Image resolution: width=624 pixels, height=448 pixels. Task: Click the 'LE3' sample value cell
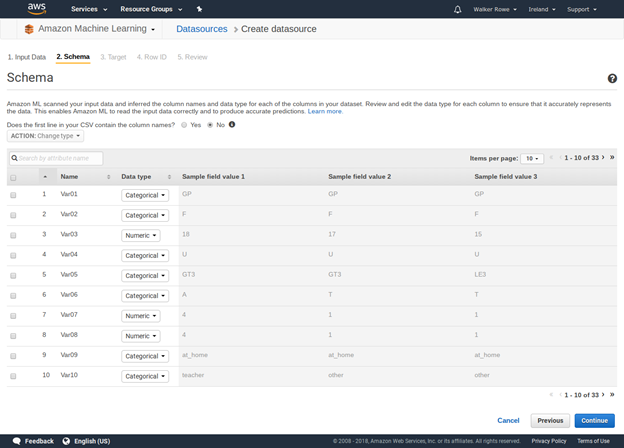[480, 275]
